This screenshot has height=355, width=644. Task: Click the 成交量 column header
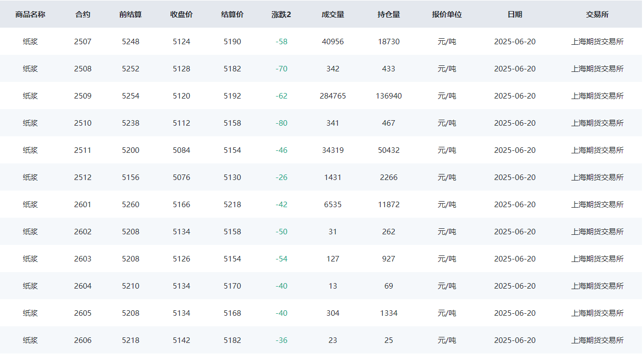tap(333, 15)
